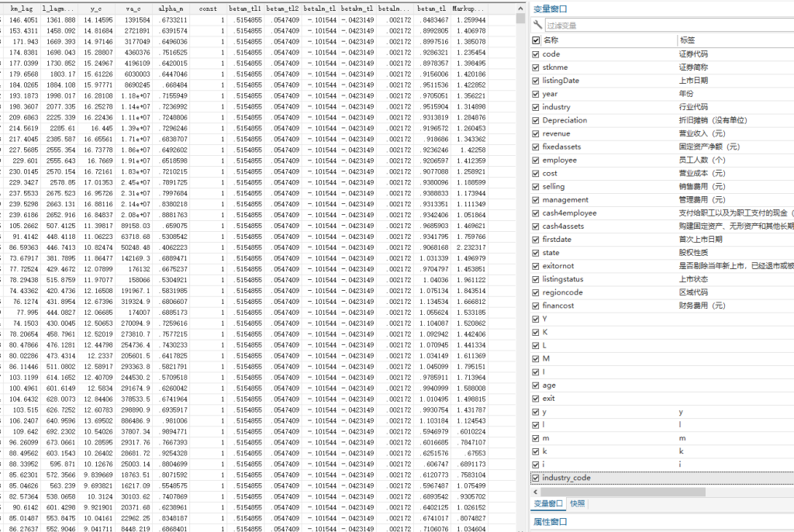This screenshot has width=794, height=532.
Task: Switch to the 变量窗口 tab
Action: pyautogui.click(x=548, y=503)
